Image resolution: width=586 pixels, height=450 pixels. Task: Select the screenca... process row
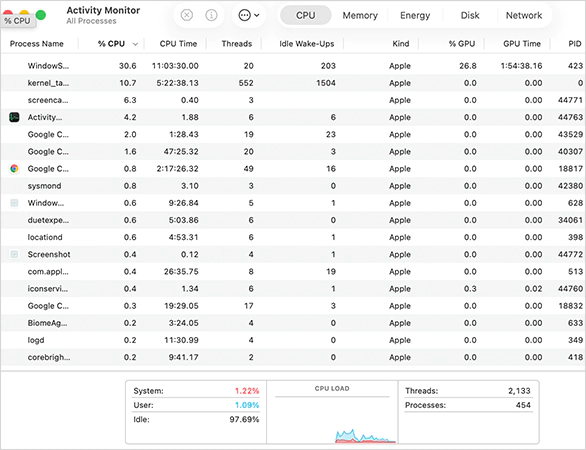point(293,100)
